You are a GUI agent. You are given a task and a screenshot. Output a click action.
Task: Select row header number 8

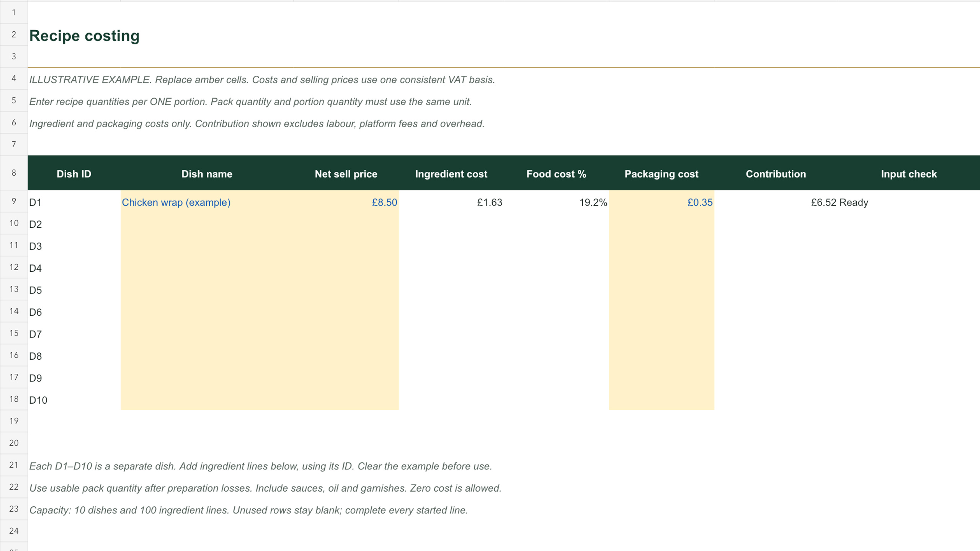14,173
